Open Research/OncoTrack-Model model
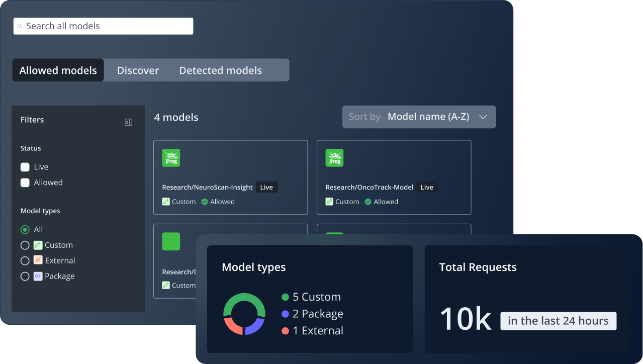Viewport: 643px width, 364px height. tap(370, 187)
